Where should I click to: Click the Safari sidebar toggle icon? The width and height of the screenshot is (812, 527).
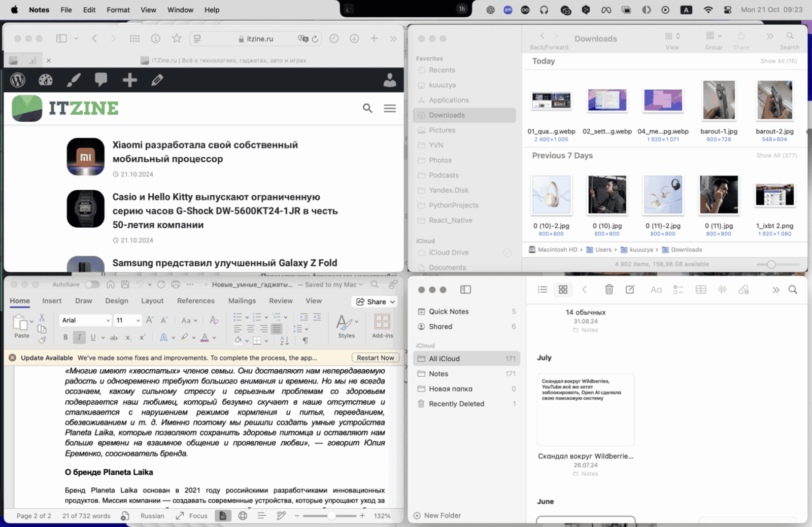pos(61,39)
